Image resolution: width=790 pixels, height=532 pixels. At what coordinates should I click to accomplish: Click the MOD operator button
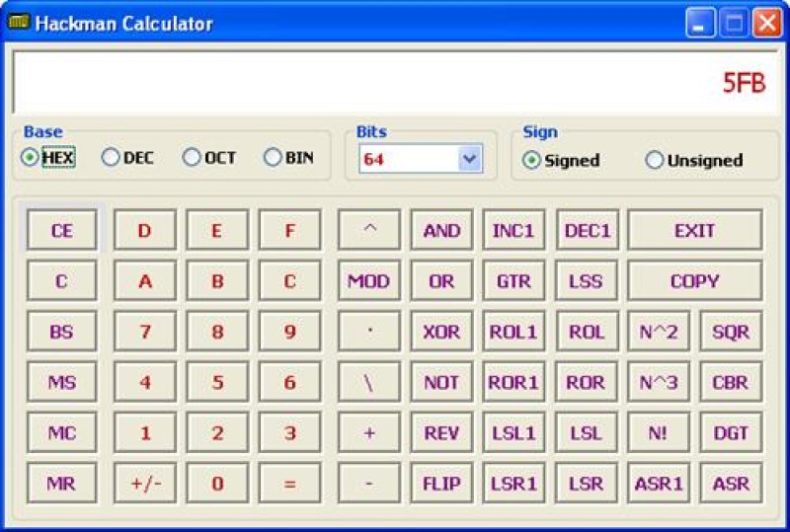coord(368,281)
